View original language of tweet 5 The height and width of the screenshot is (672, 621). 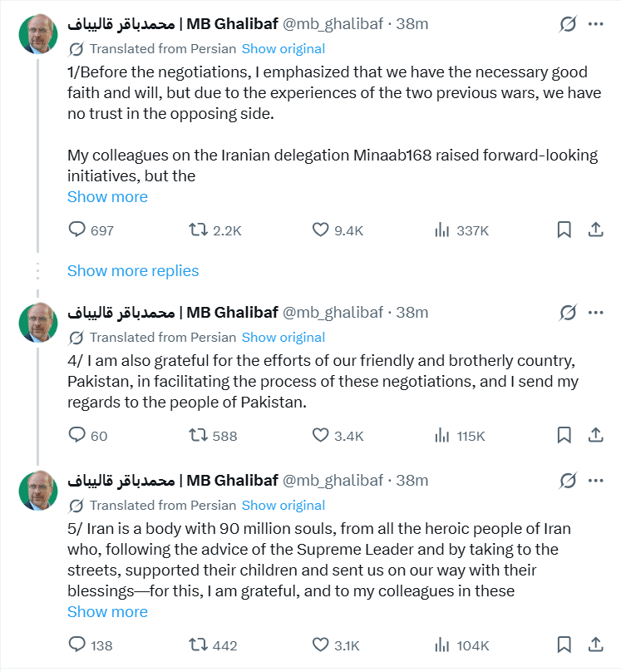[283, 505]
